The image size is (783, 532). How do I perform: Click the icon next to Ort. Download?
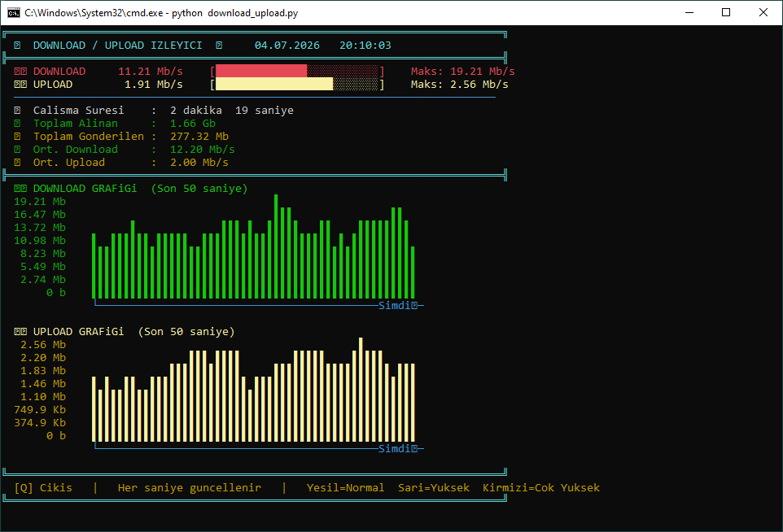[17, 149]
